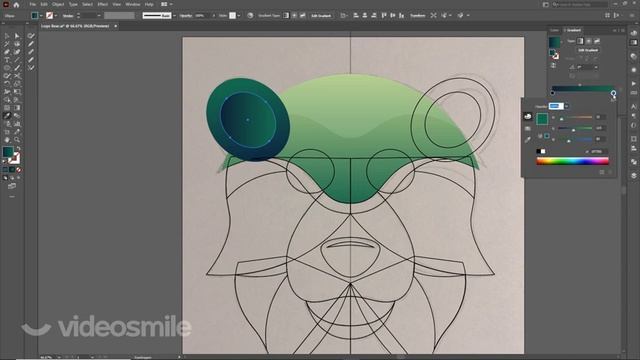Open the stroke weight dropdown

tap(99, 16)
